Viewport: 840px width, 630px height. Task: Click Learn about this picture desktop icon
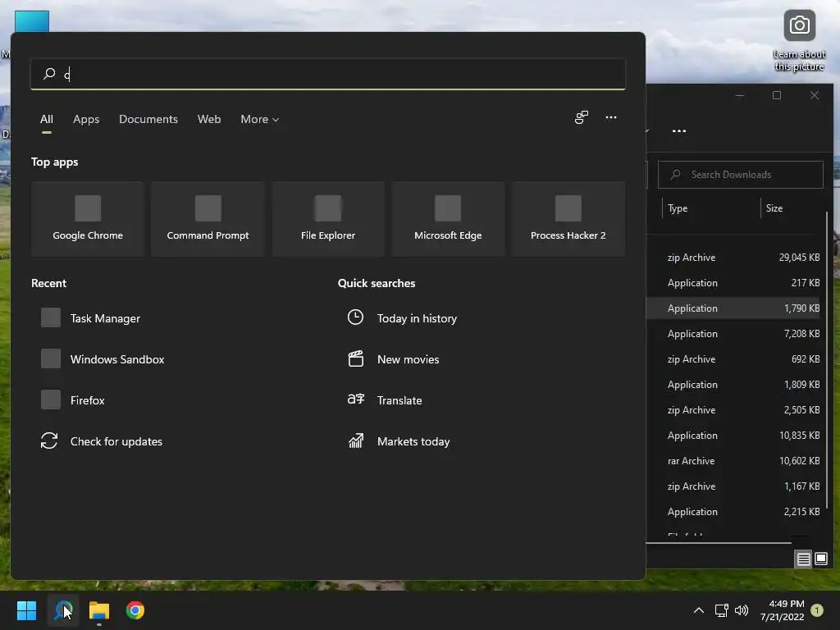pyautogui.click(x=799, y=40)
